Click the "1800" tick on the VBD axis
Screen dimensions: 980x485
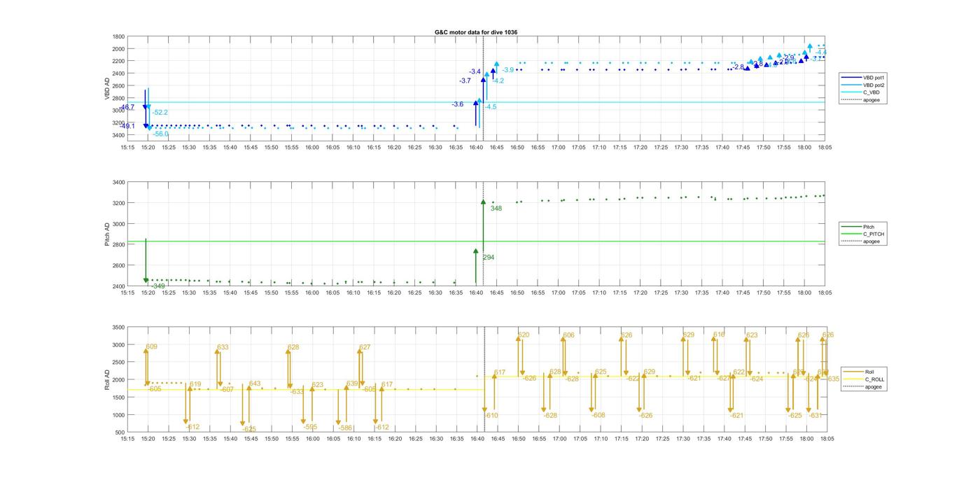click(118, 36)
